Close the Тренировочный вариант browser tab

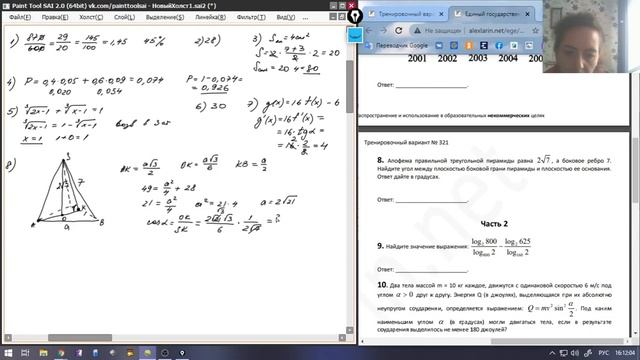pyautogui.click(x=441, y=14)
